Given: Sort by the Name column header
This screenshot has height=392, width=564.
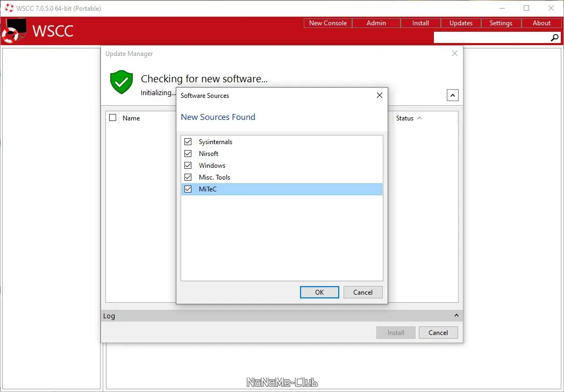Looking at the screenshot, I should pos(131,118).
